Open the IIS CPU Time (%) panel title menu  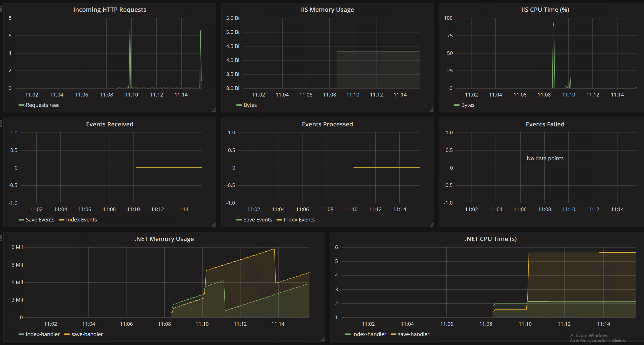pyautogui.click(x=545, y=10)
